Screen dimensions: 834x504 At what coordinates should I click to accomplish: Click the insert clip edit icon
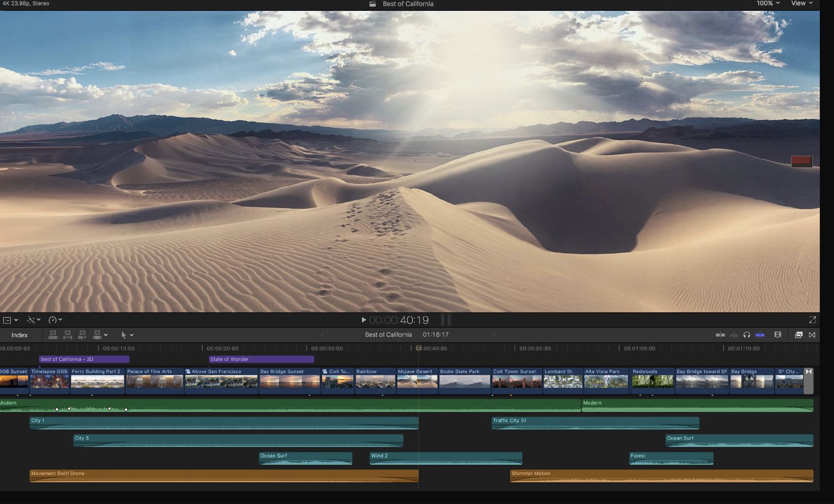point(68,335)
